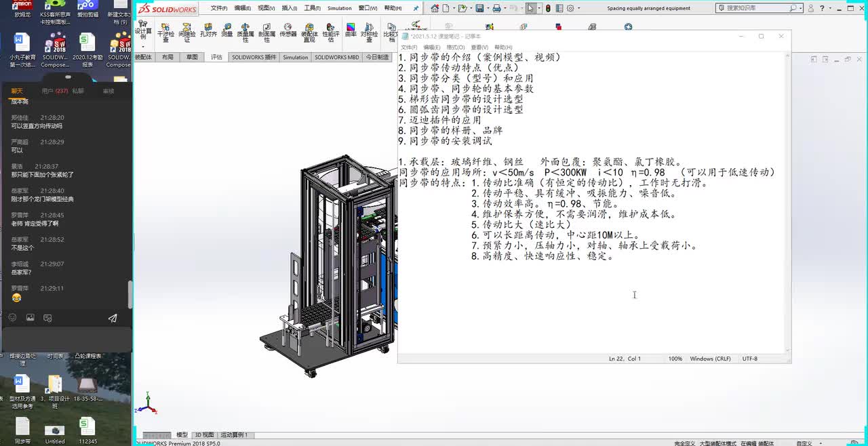
Task: Expand the Print dropdown arrow
Action: [x=505, y=8]
